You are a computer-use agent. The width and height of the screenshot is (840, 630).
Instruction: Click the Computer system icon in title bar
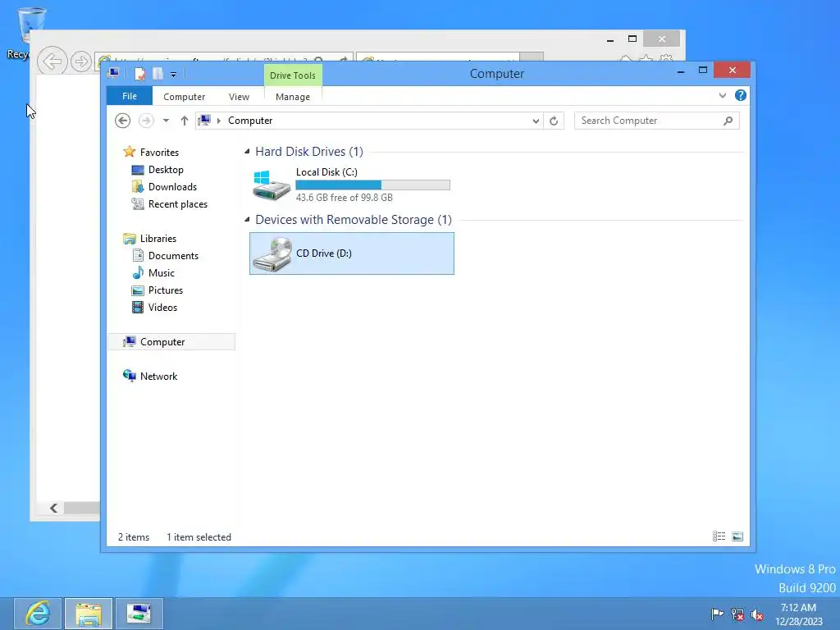pyautogui.click(x=113, y=73)
